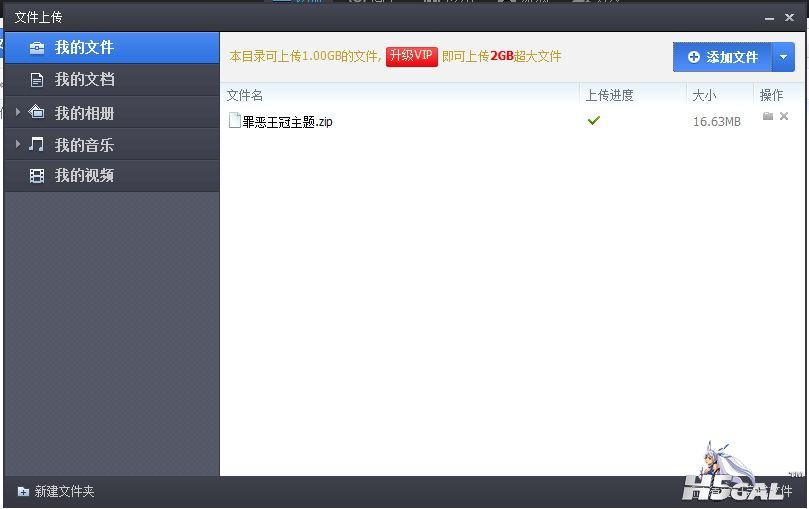Select the 我的文档 category label
The height and width of the screenshot is (509, 809).
click(x=84, y=80)
